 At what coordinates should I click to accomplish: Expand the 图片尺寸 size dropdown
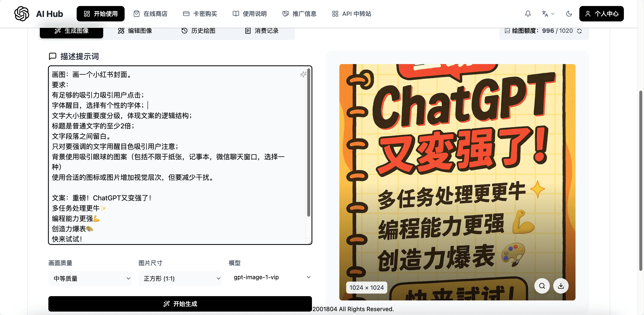[180, 278]
